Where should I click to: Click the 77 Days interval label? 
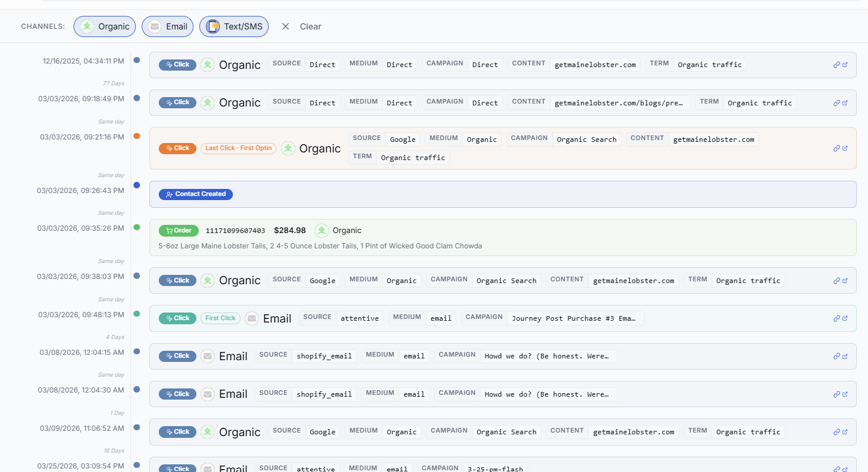point(113,83)
